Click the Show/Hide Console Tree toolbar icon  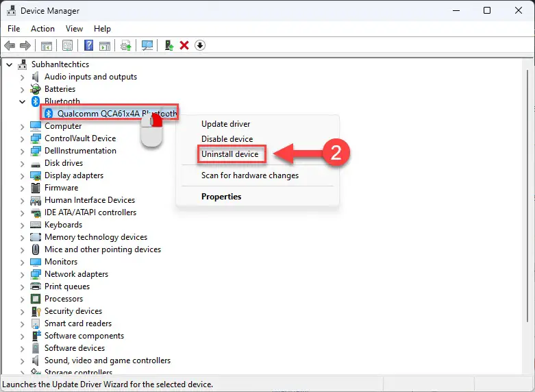[47, 45]
